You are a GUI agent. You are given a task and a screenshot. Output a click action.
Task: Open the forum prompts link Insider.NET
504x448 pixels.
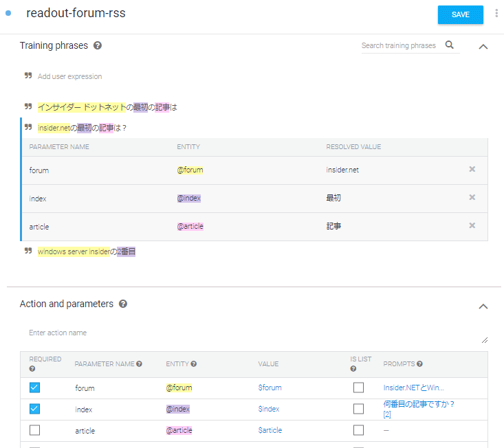click(413, 388)
